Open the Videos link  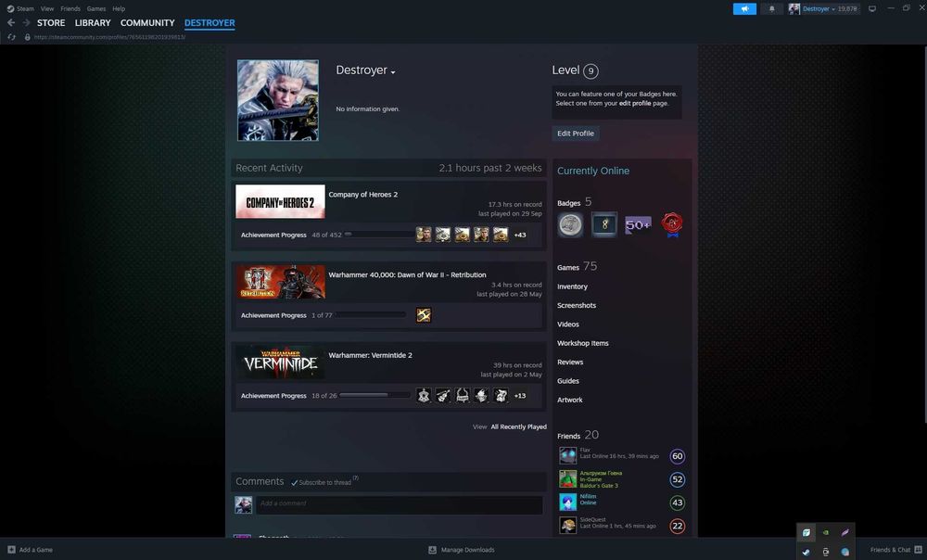tap(567, 325)
